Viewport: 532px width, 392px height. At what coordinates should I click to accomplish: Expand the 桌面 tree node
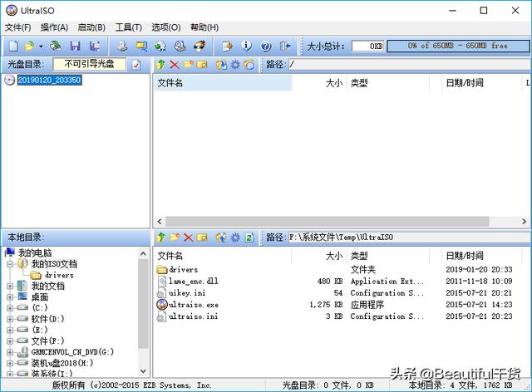(x=10, y=297)
